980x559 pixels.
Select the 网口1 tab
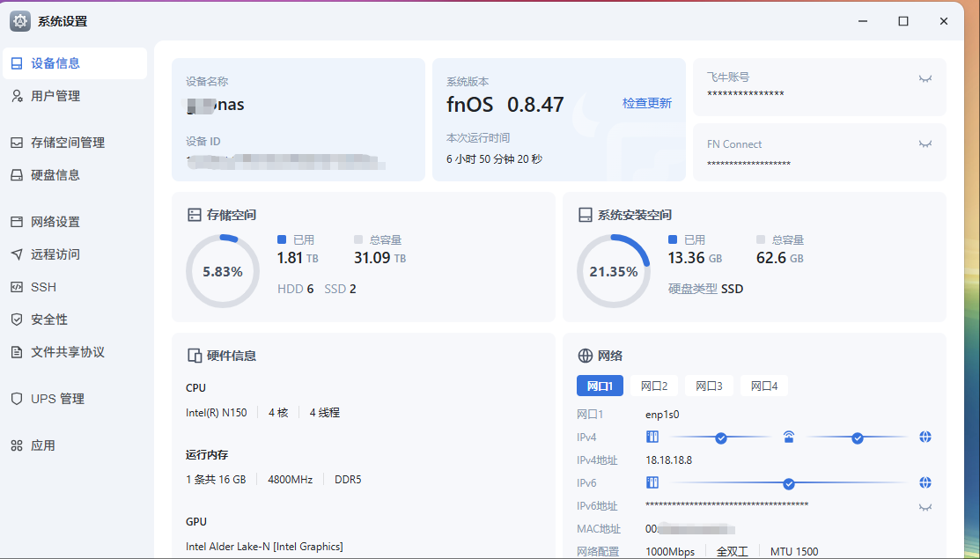pos(600,386)
